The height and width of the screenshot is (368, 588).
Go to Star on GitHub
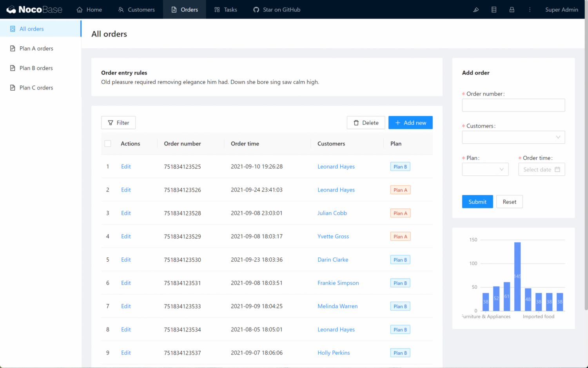coord(277,9)
